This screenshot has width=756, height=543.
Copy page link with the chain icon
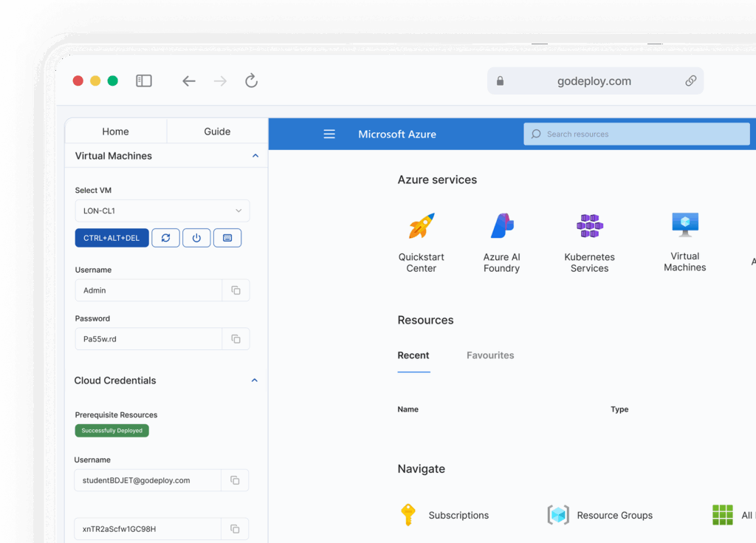point(690,81)
